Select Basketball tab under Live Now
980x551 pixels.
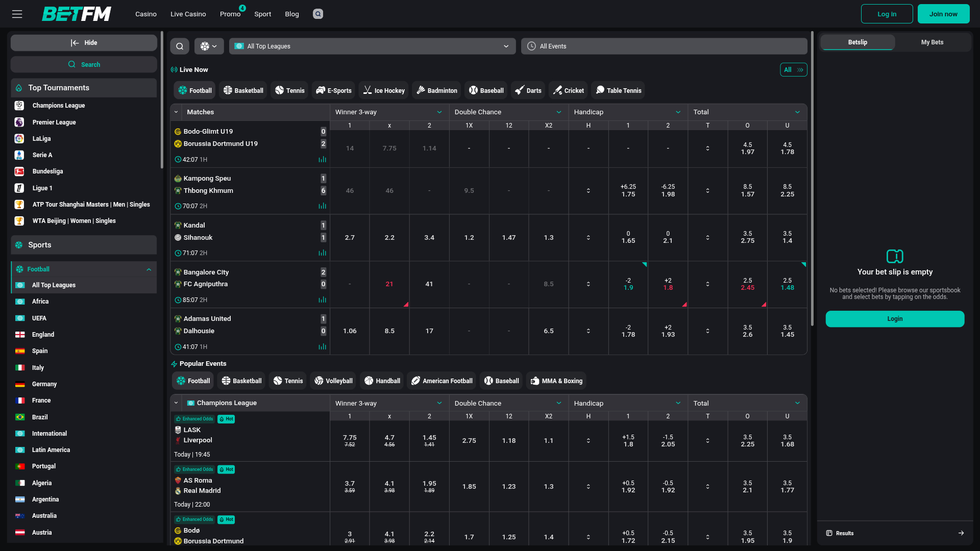[243, 91]
